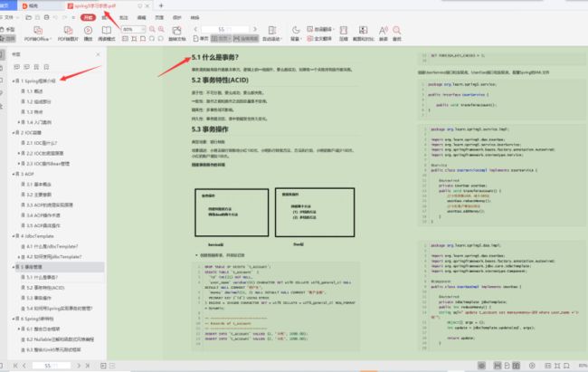The image size is (588, 372).
Task: Next page arrow in status bar
Action: [x=79, y=366]
